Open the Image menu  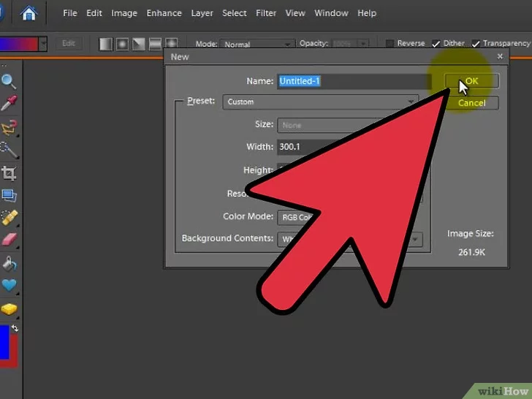click(x=124, y=13)
